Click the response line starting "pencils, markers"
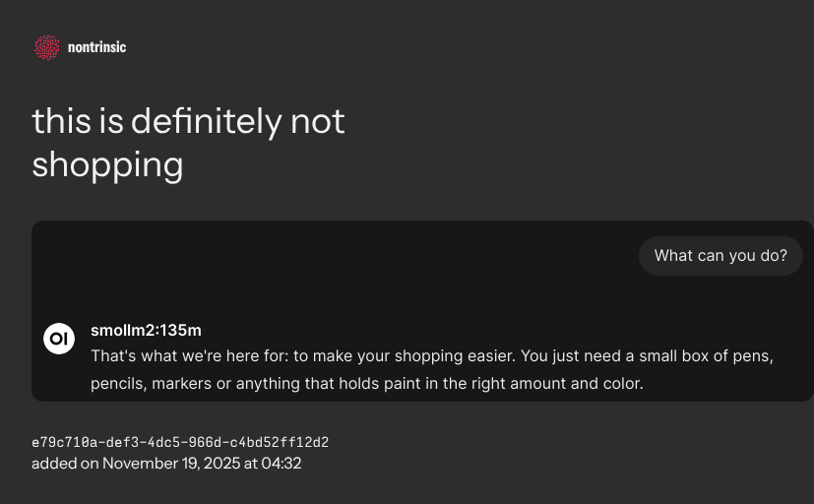 tap(366, 383)
